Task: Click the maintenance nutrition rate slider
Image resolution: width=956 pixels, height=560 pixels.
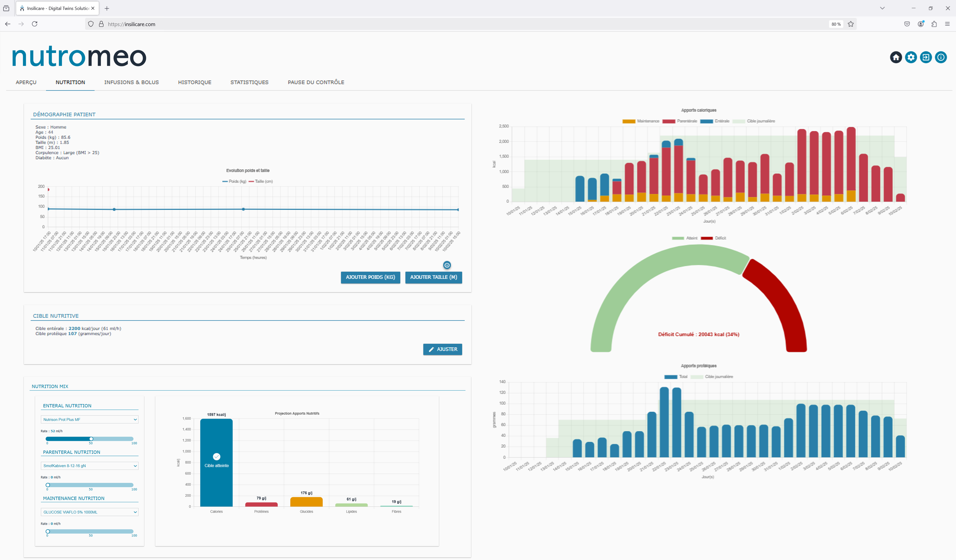Action: [90, 532]
